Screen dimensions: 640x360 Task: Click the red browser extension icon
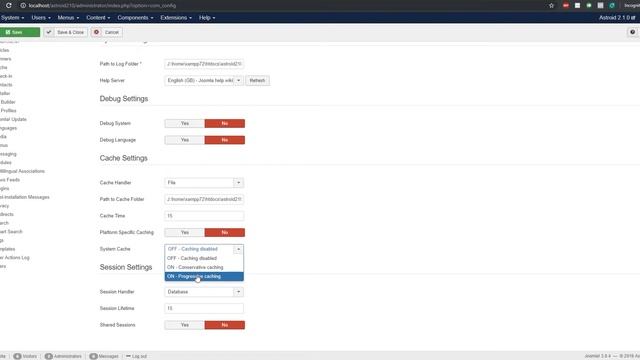pyautogui.click(x=566, y=6)
